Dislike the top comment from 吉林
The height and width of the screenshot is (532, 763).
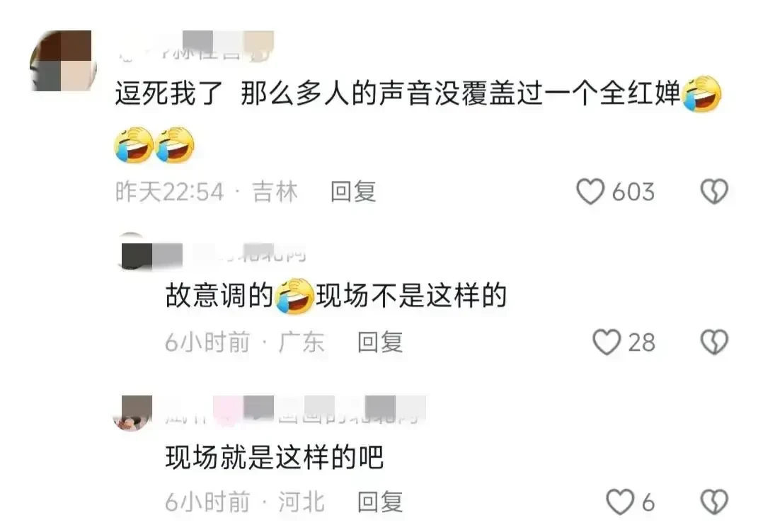pyautogui.click(x=714, y=191)
